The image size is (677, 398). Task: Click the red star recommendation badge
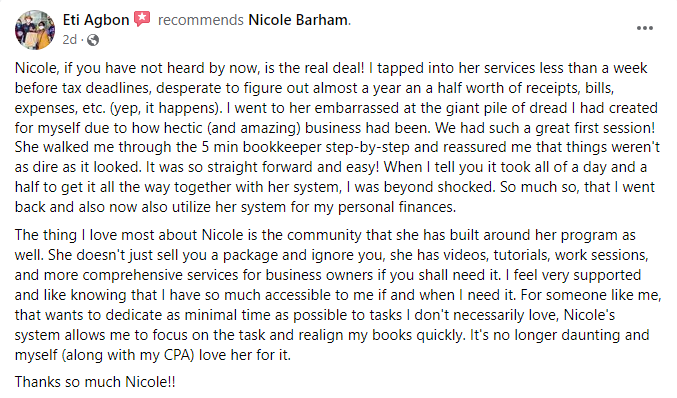[x=142, y=19]
